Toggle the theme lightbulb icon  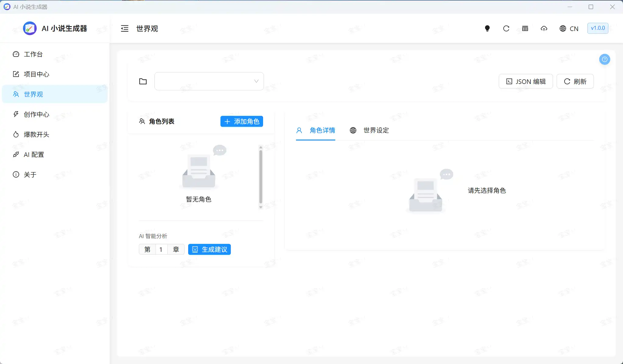pyautogui.click(x=487, y=28)
